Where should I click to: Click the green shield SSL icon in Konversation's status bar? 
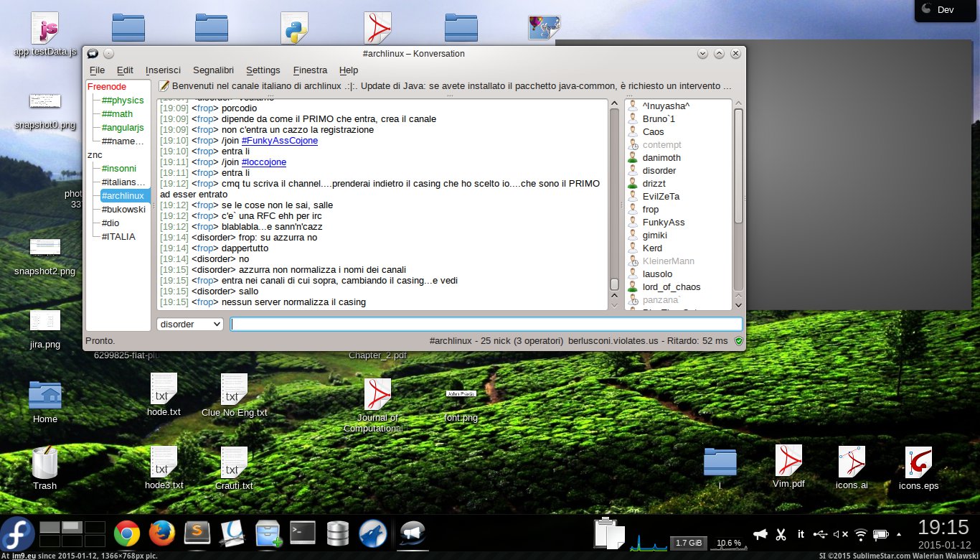click(x=738, y=341)
